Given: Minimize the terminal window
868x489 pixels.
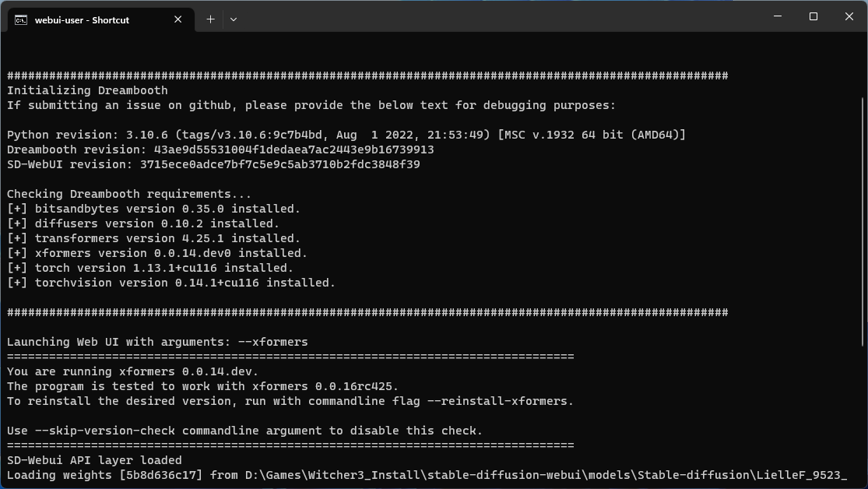Looking at the screenshot, I should tap(777, 16).
